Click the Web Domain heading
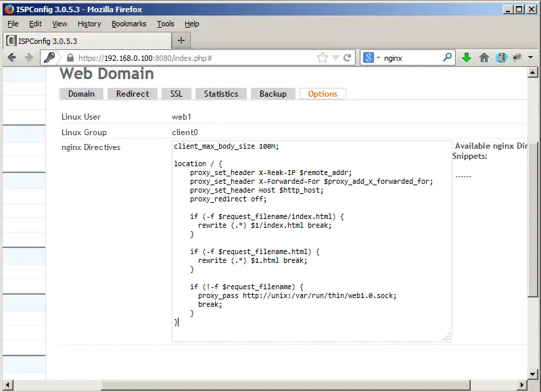 pyautogui.click(x=107, y=74)
